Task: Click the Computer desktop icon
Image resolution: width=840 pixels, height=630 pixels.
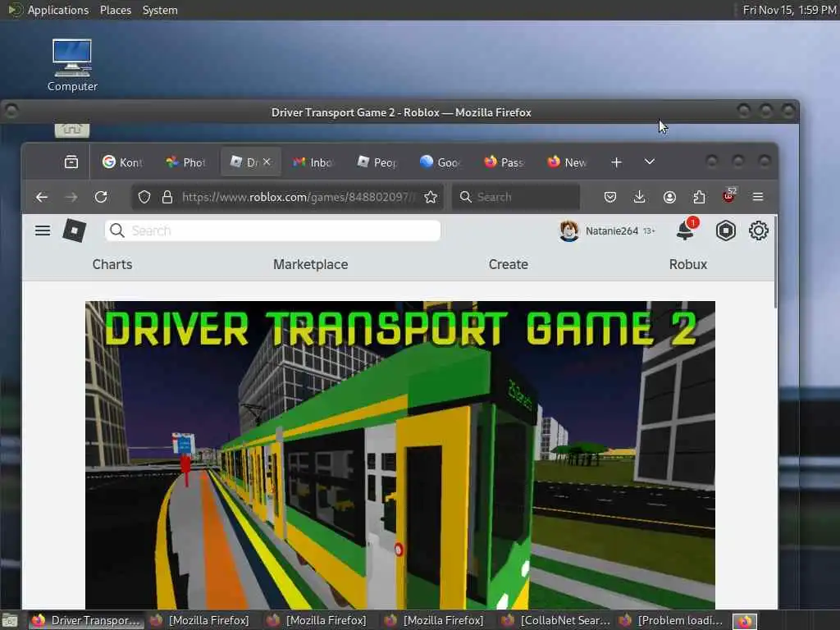Action: [72, 65]
